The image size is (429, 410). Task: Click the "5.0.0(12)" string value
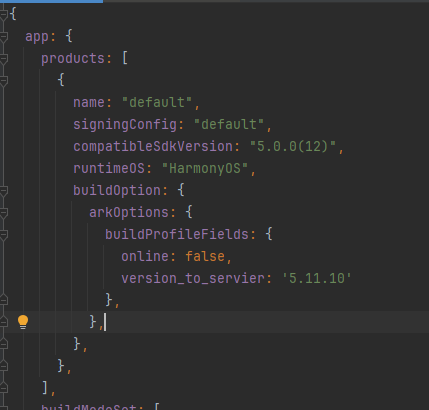tap(293, 146)
